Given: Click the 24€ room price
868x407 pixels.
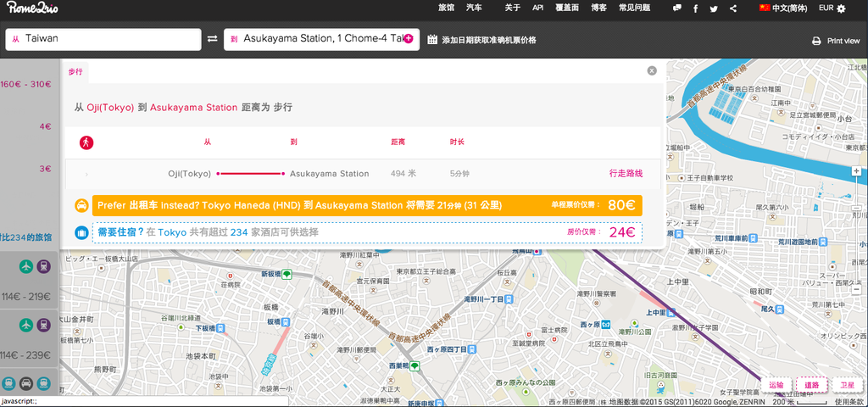Looking at the screenshot, I should point(622,232).
